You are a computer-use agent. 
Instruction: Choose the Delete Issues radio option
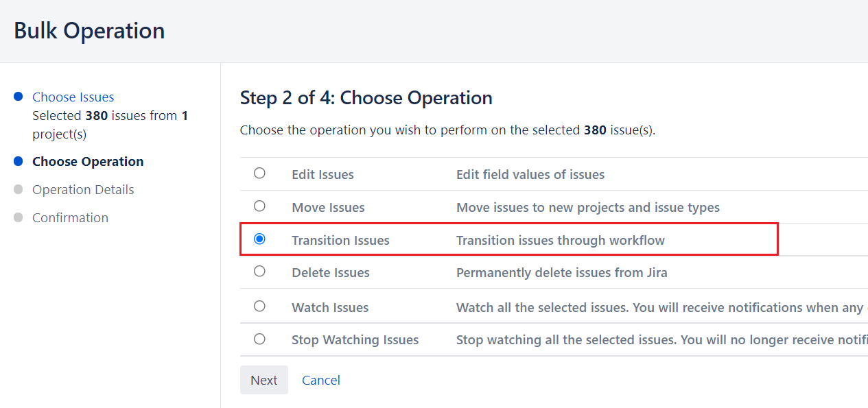[259, 272]
